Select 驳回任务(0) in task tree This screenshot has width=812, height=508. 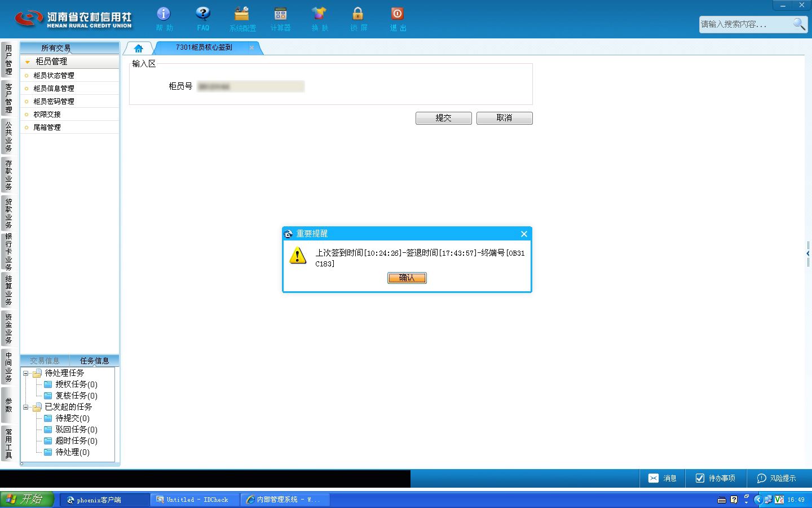click(x=76, y=430)
